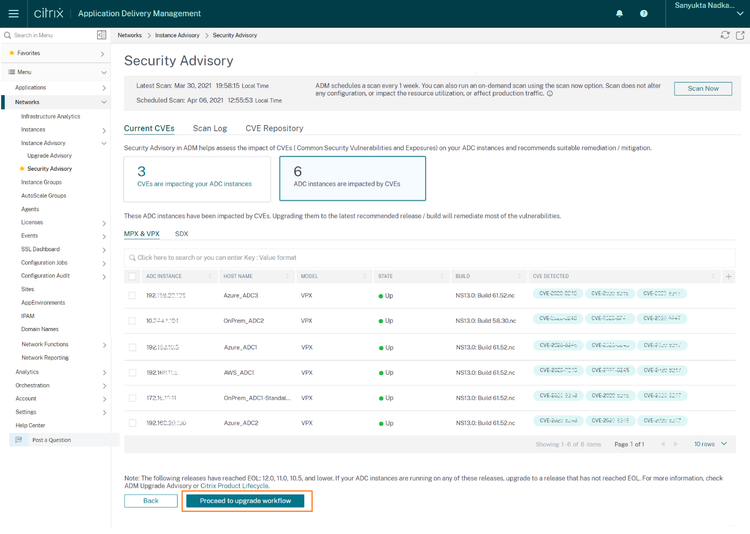750x534 pixels.
Task: Click the Menu list icon
Action: tap(12, 72)
